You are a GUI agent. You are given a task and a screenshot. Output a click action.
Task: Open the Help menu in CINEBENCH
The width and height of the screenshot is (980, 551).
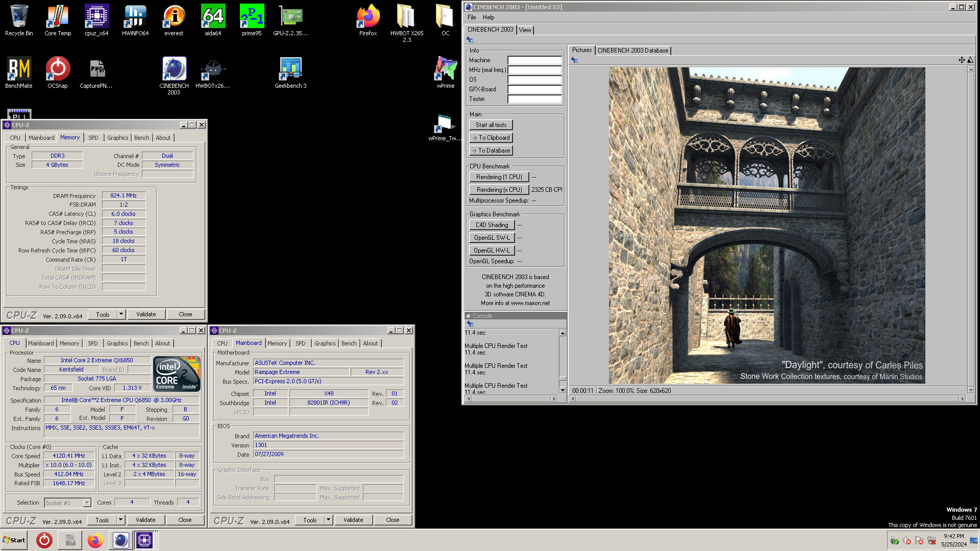coord(488,17)
